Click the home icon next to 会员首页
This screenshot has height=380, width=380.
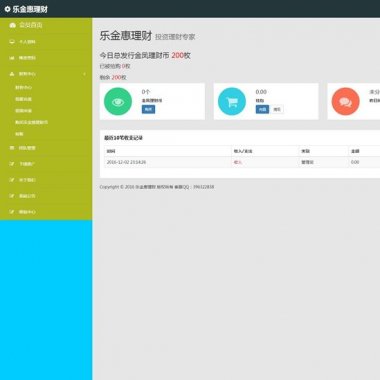click(x=13, y=25)
